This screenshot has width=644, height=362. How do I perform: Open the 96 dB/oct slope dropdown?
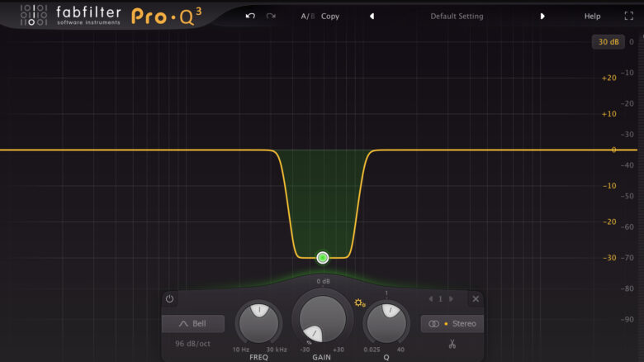(x=192, y=344)
